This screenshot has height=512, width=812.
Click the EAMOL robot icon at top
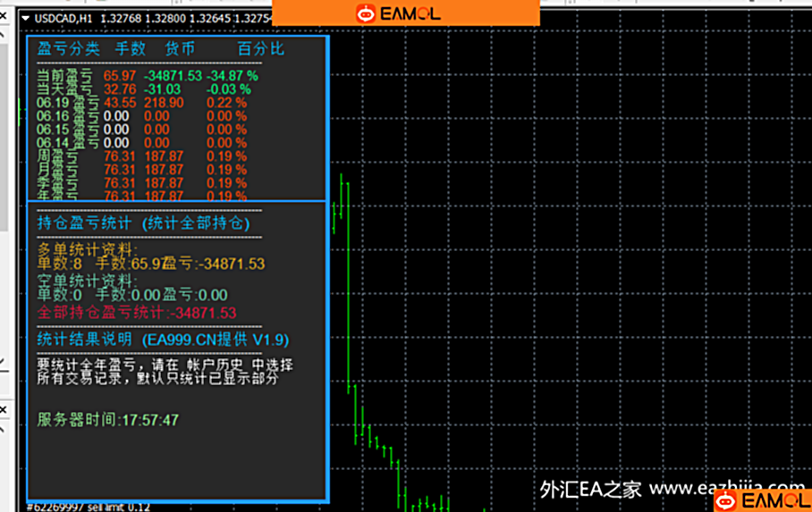pos(367,13)
